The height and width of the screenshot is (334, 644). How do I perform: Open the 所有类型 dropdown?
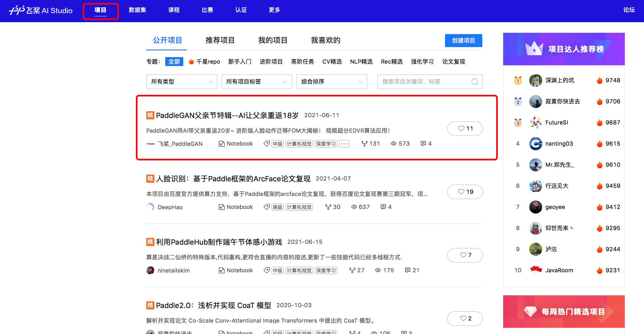pyautogui.click(x=182, y=82)
